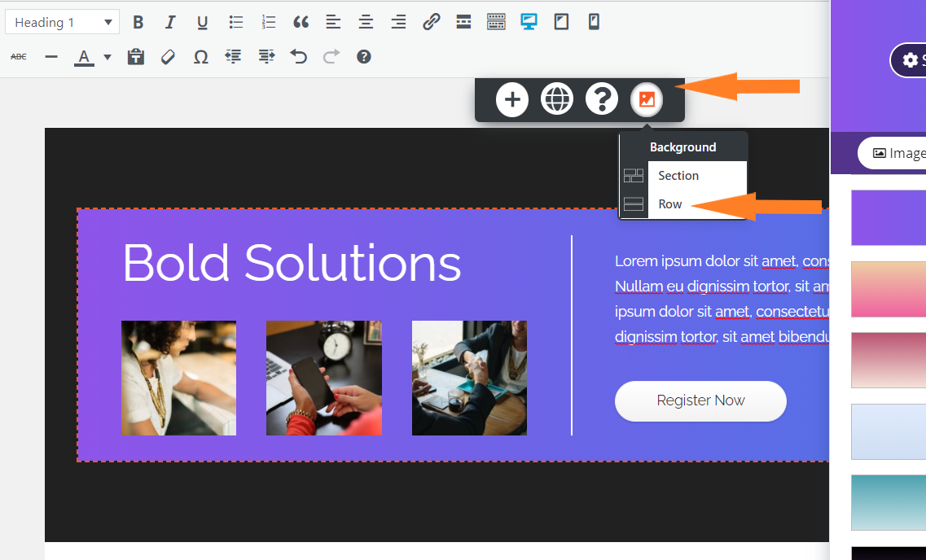Image resolution: width=926 pixels, height=560 pixels.
Task: Select the pink-to-peach gradient swatch
Action: [x=888, y=289]
